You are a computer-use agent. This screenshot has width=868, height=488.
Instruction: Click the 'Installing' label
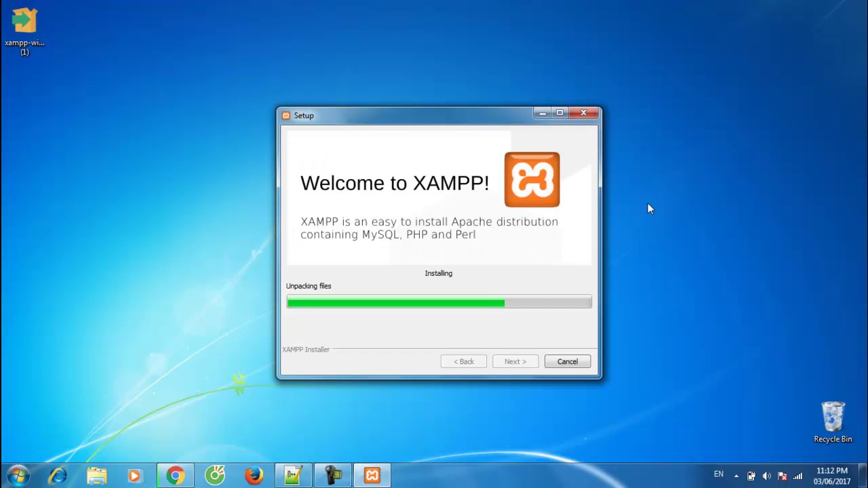439,273
